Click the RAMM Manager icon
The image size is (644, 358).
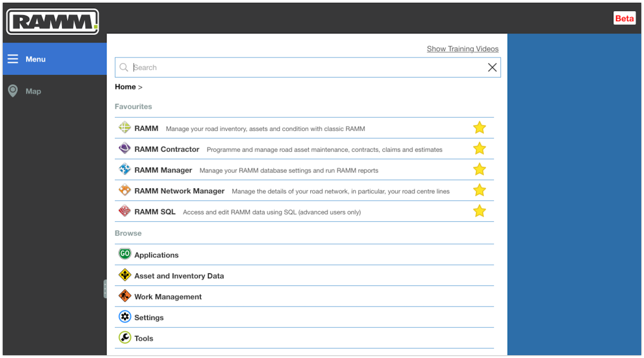pyautogui.click(x=124, y=169)
